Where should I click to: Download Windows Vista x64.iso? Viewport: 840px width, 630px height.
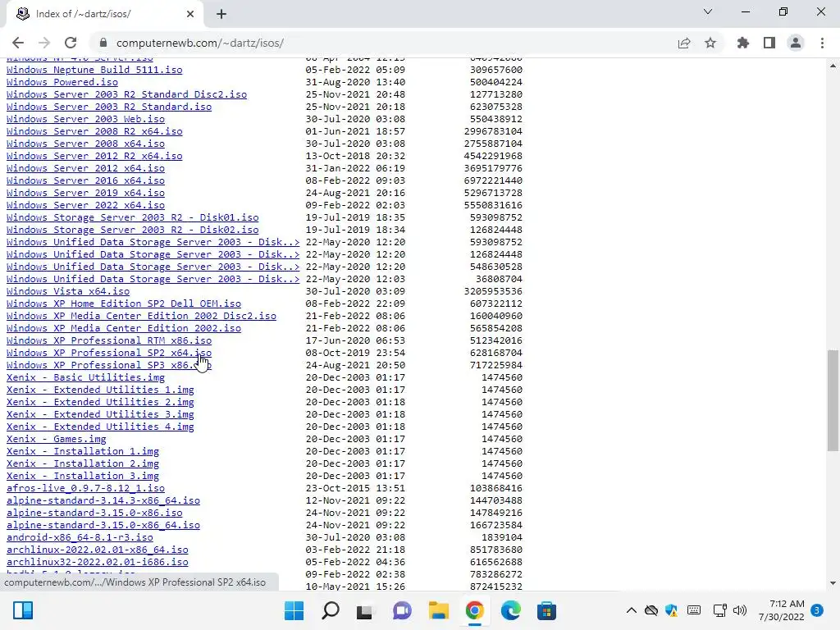68,291
